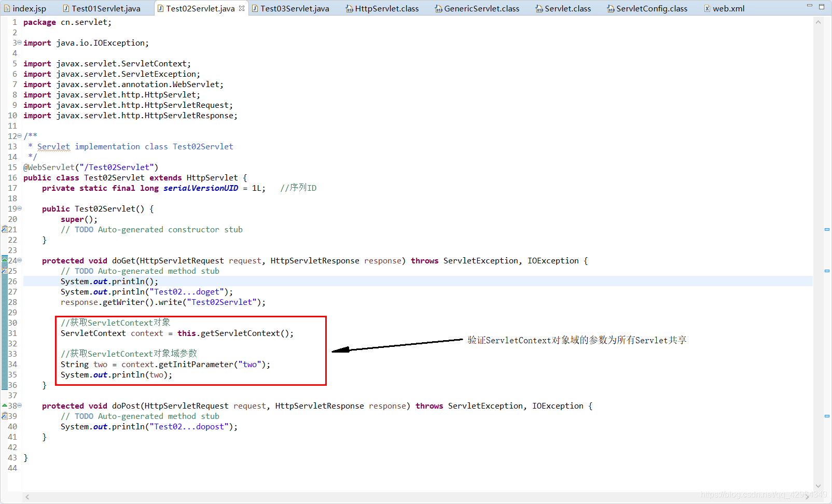This screenshot has width=832, height=504.
Task: Click on super() call in constructor
Action: click(x=79, y=219)
